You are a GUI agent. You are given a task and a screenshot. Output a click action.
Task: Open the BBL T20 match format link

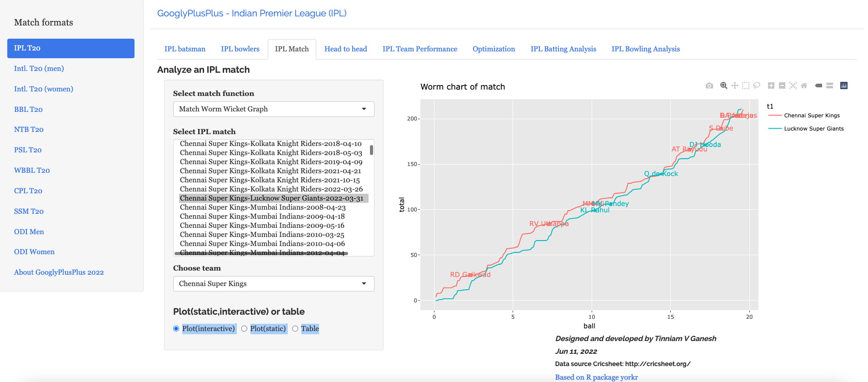pos(28,109)
